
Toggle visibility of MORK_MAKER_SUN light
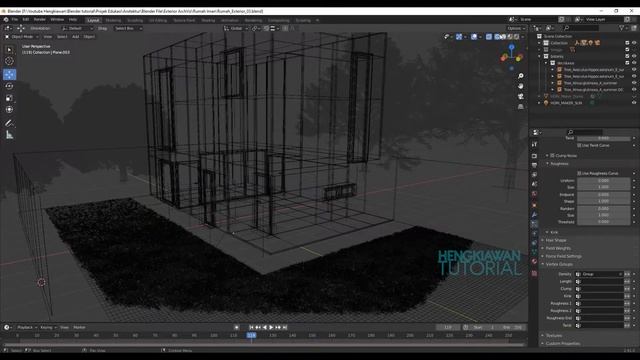tap(634, 103)
